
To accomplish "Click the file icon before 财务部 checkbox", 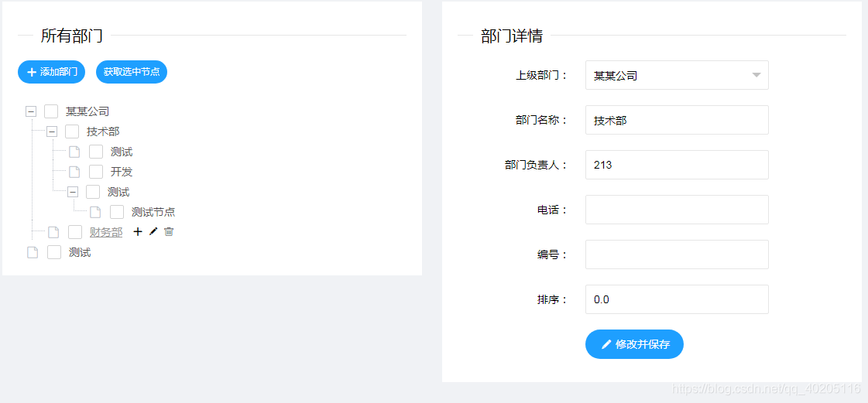I will (x=53, y=232).
